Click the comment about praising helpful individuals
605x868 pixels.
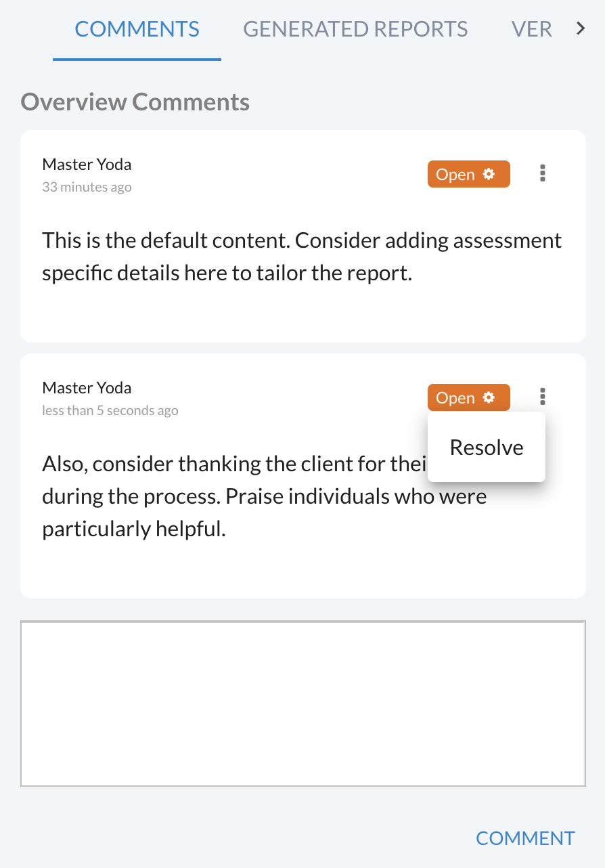(264, 496)
